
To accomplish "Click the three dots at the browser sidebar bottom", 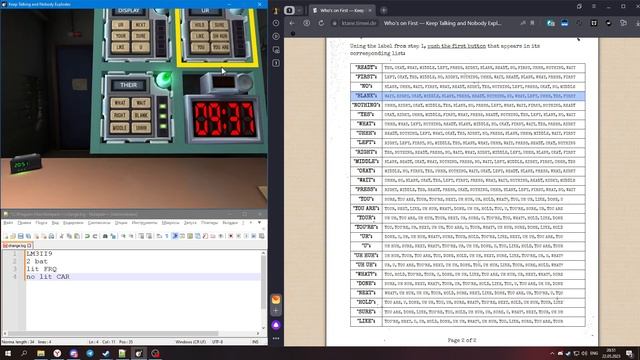I will pos(276,338).
